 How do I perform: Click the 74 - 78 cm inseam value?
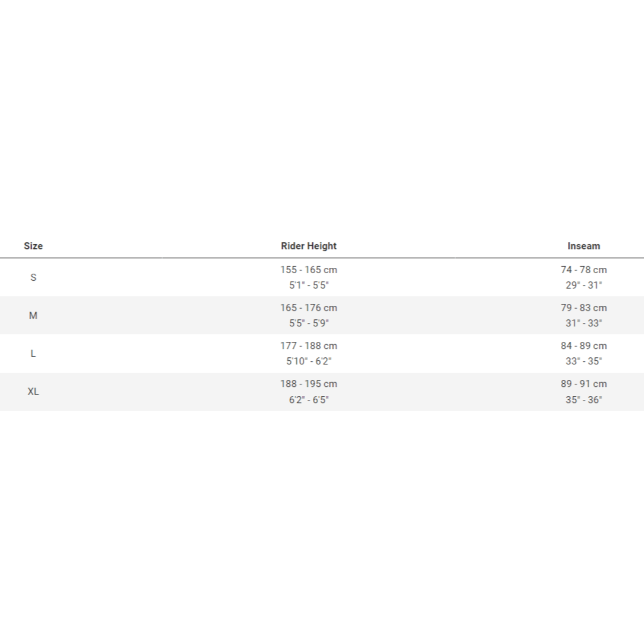(x=584, y=270)
